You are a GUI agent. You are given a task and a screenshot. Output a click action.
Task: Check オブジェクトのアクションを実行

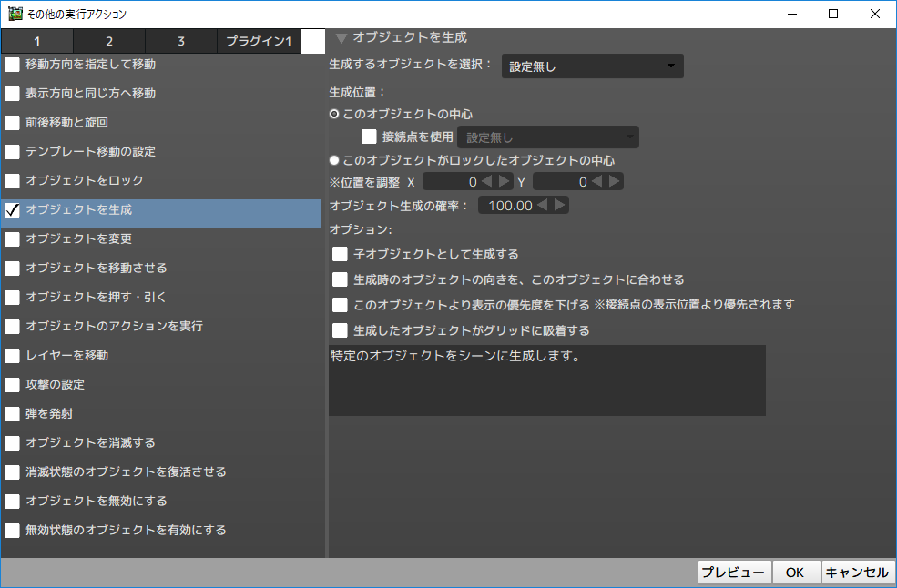(12, 326)
